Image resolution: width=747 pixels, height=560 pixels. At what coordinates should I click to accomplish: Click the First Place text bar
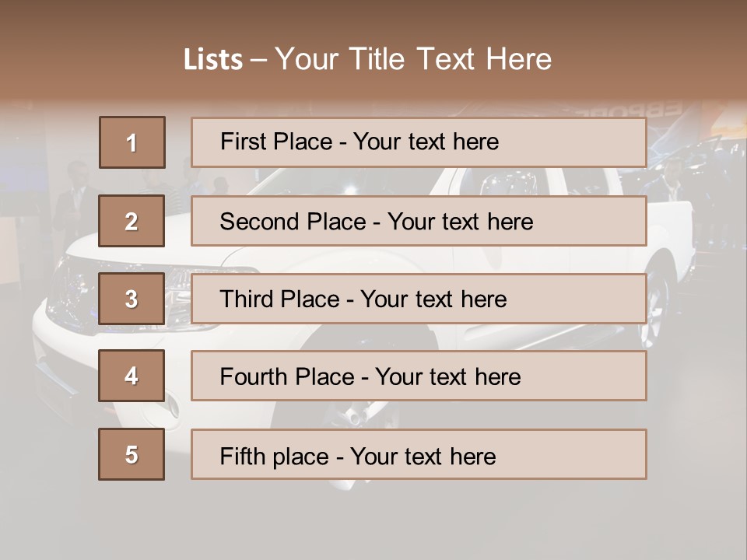[x=419, y=142]
